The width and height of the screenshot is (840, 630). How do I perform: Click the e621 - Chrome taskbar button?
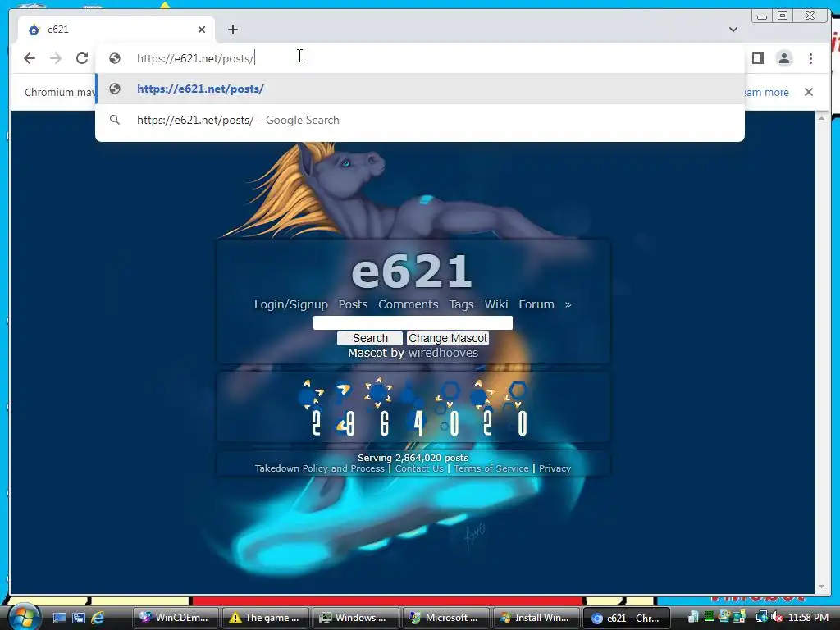pyautogui.click(x=626, y=618)
